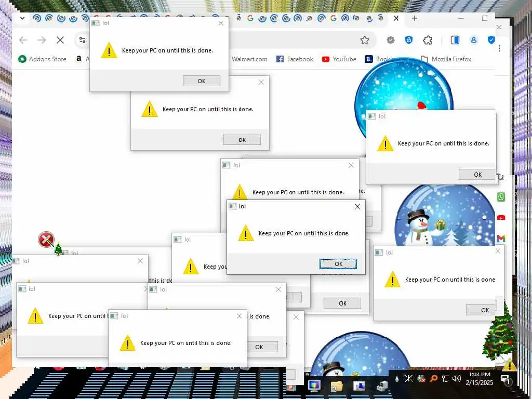Click the gem with red X tray icon
Viewport: 532px width, 399px height.
421,379
